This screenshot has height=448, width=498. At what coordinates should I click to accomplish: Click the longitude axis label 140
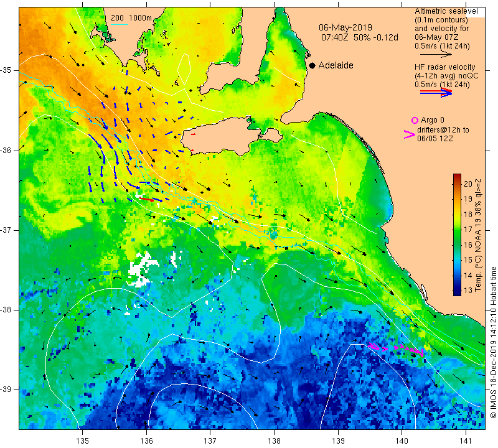(x=402, y=441)
